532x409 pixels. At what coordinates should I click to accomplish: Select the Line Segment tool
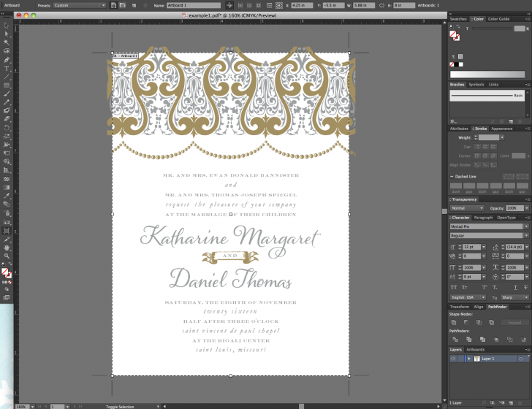point(7,77)
